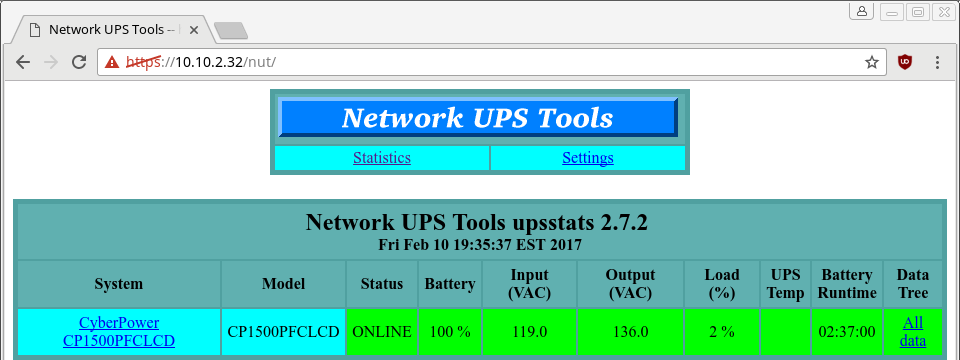Open the Statistics link
The height and width of the screenshot is (360, 960).
point(382,158)
